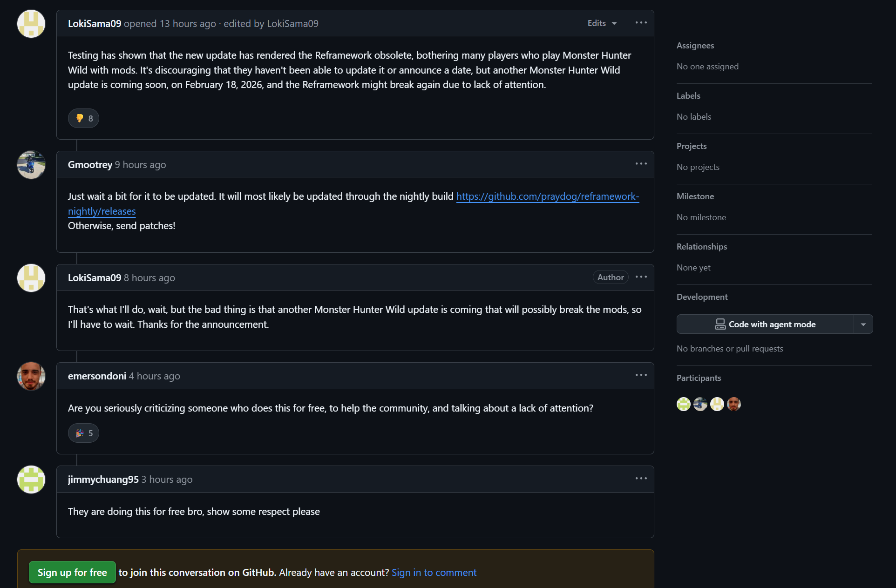
Task: Click Sign up for free button
Action: 72,572
